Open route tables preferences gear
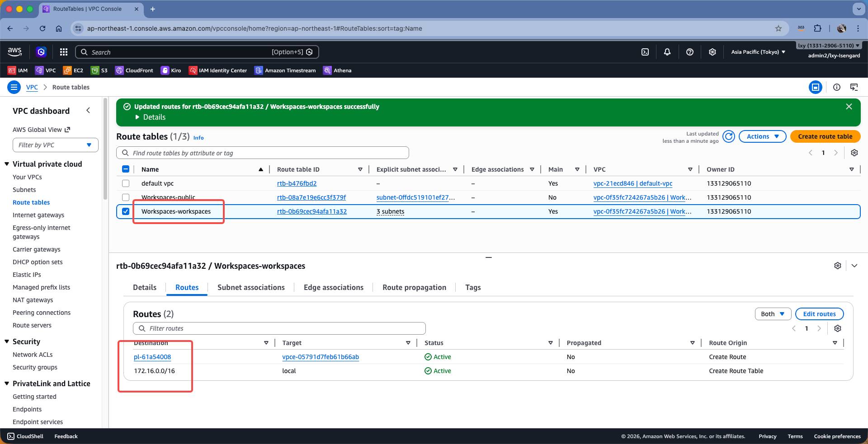The image size is (868, 444). [x=854, y=153]
